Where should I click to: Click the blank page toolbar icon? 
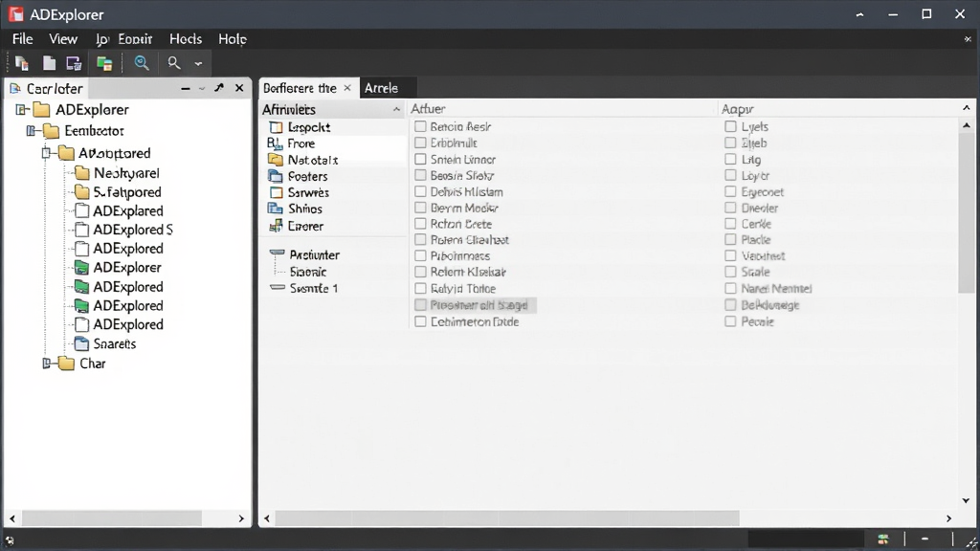[x=49, y=63]
